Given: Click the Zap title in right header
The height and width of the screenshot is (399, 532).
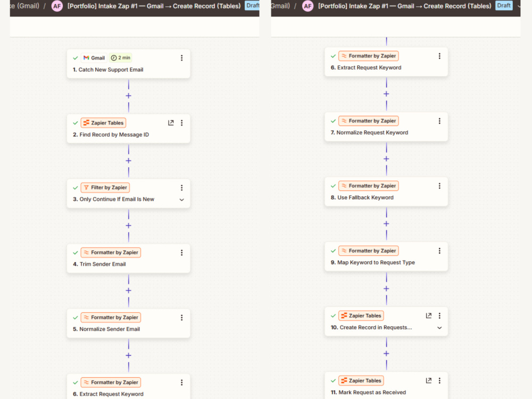Looking at the screenshot, I should click(405, 6).
